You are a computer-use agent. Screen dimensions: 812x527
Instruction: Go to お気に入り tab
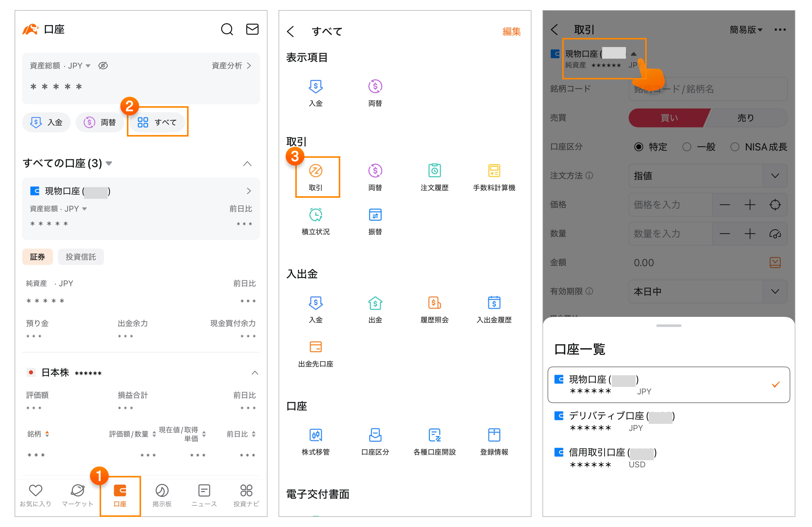click(35, 496)
